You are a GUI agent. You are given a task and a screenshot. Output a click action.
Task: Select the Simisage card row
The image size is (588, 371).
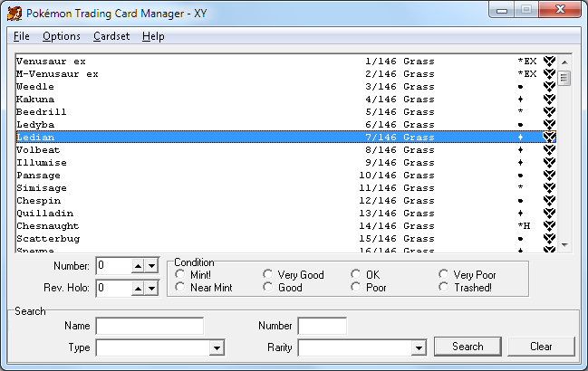point(286,188)
